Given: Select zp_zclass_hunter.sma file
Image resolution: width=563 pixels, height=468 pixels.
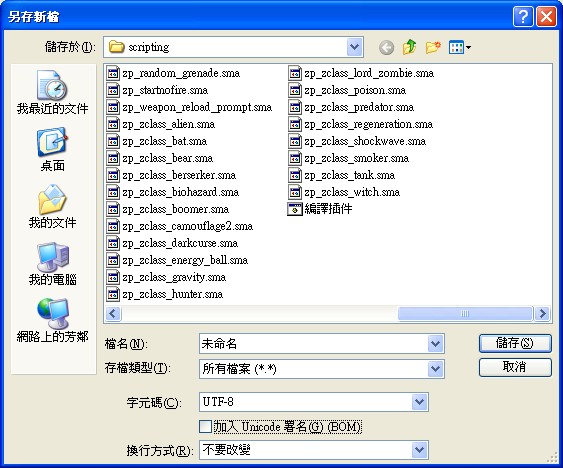Looking at the screenshot, I should (x=165, y=294).
